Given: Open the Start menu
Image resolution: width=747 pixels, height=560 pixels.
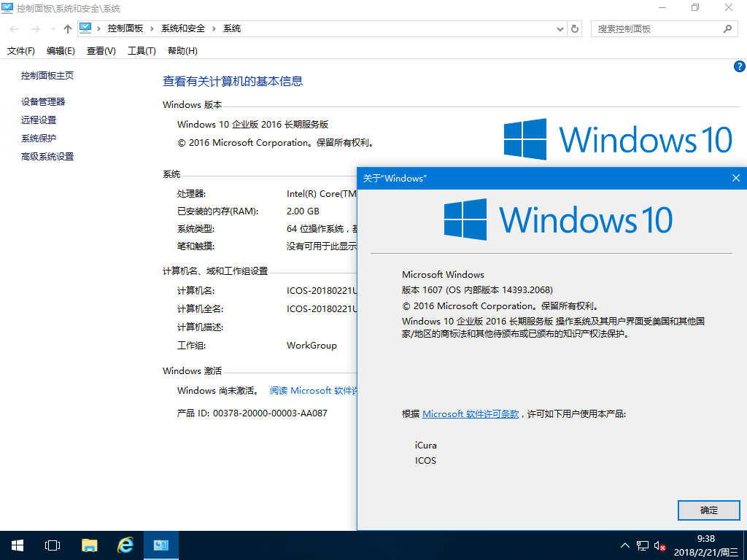Looking at the screenshot, I should tap(16, 545).
